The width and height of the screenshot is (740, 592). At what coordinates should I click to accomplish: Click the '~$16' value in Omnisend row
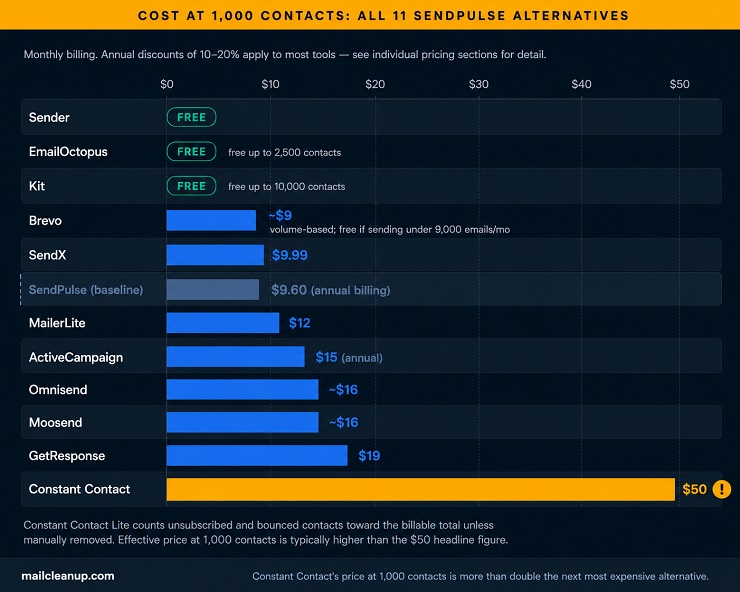click(344, 389)
